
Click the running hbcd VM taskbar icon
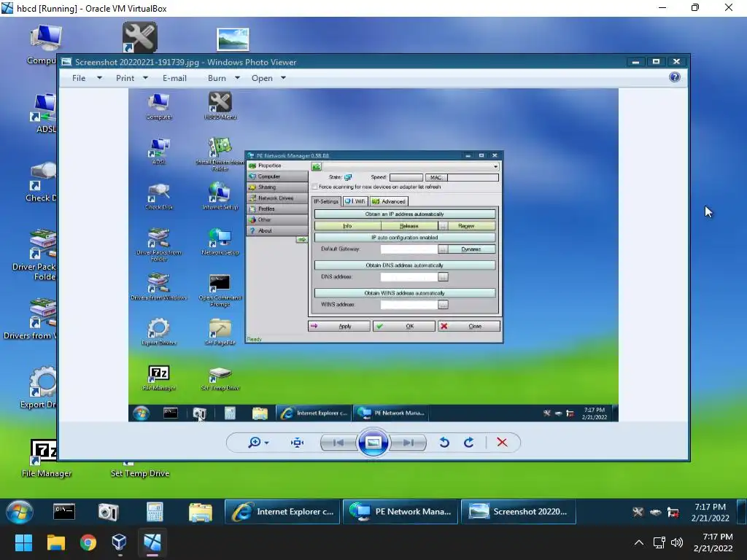152,542
